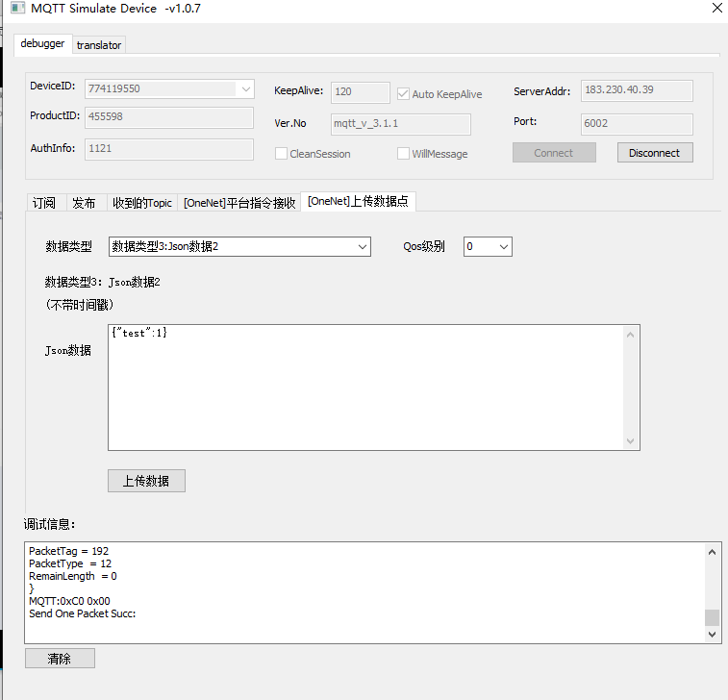The width and height of the screenshot is (728, 700).
Task: Click the 调试信息 label
Action: pyautogui.click(x=49, y=525)
